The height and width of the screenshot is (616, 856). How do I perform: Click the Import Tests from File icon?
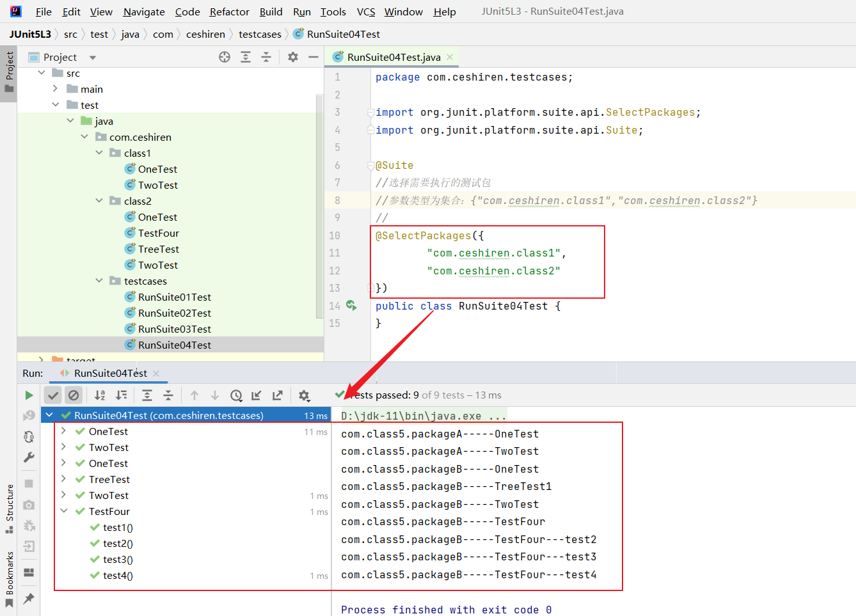257,395
